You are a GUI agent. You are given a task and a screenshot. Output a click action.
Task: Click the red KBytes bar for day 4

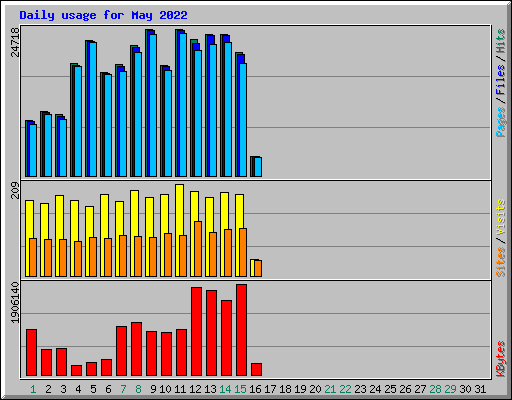click(x=76, y=370)
